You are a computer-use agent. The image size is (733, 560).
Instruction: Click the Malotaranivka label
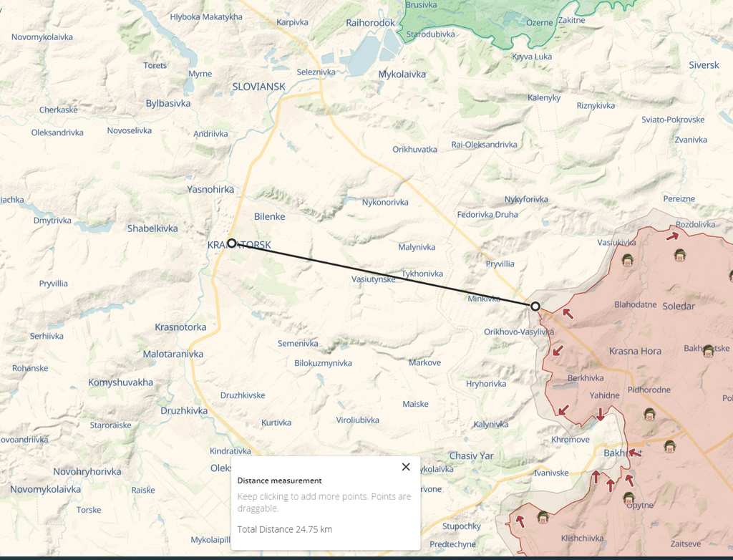tap(173, 354)
